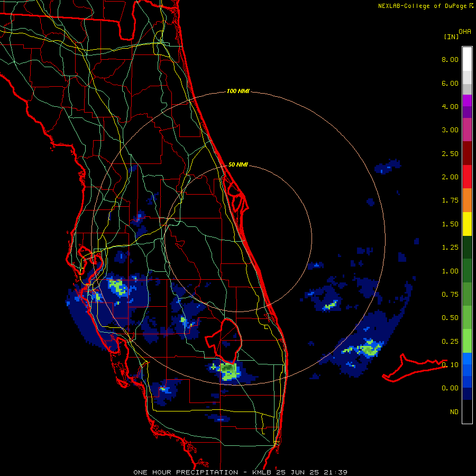This screenshot has width=476, height=476.
Task: Click the '1.00' legend value
Action: pos(450,271)
